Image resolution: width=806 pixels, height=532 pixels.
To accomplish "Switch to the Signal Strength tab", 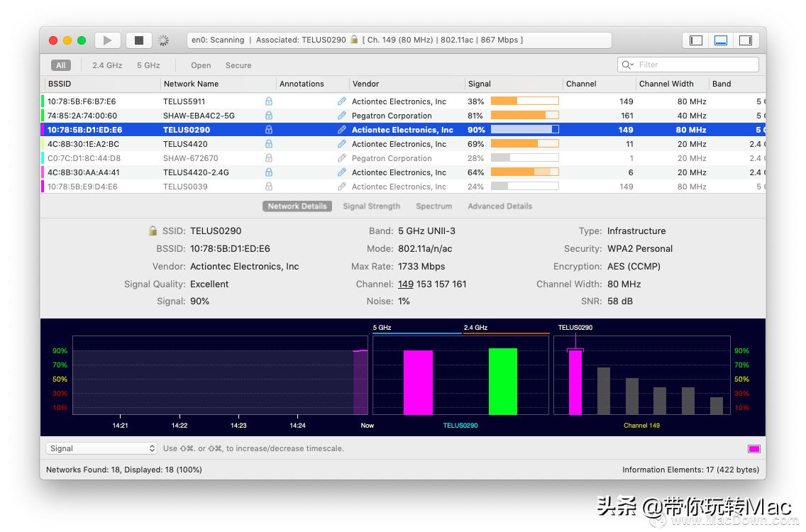I will click(371, 206).
